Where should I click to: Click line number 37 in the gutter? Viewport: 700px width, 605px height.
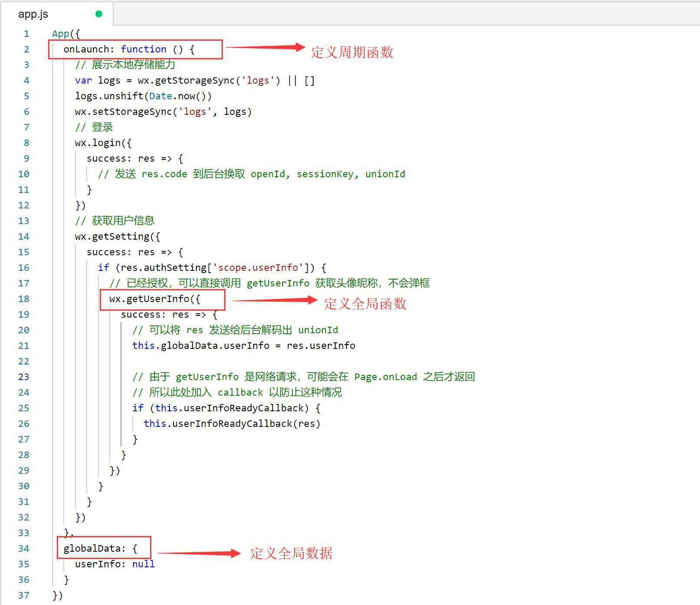pyautogui.click(x=24, y=595)
